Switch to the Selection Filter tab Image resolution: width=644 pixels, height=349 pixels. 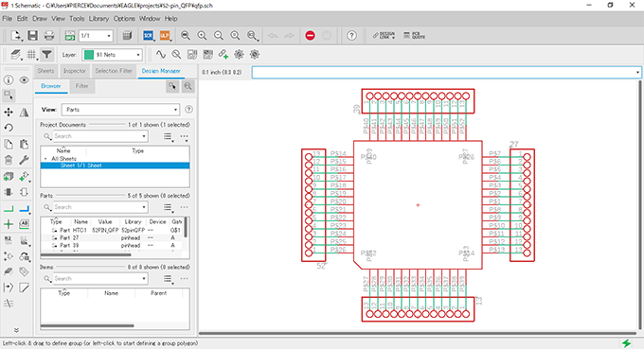click(114, 71)
